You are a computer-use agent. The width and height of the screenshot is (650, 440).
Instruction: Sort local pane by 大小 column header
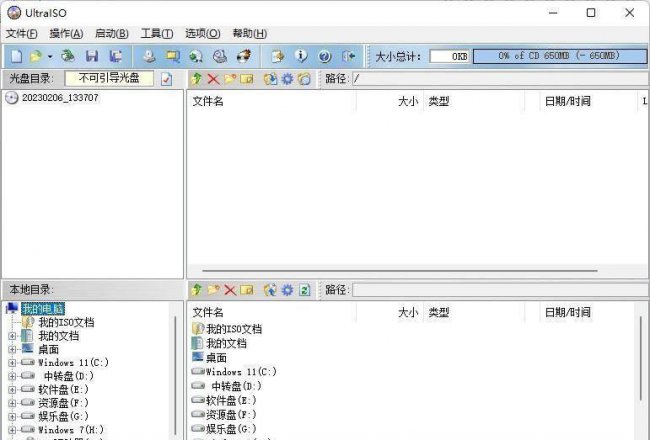[x=390, y=312]
